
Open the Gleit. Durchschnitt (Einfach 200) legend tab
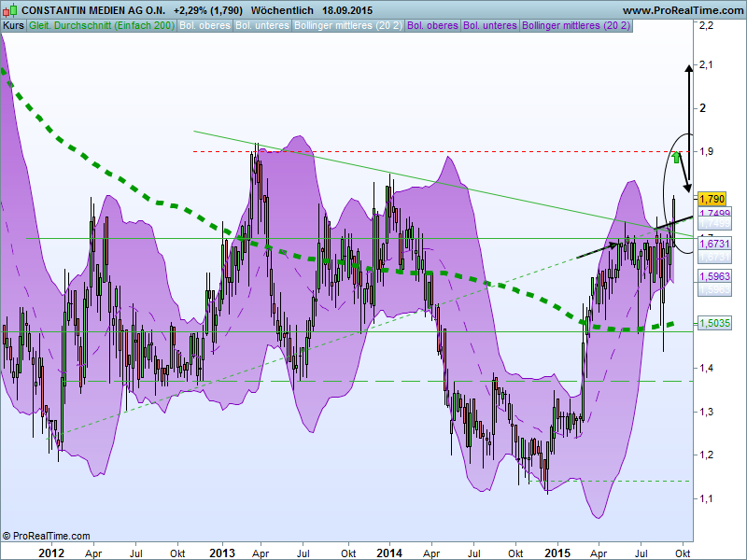(x=102, y=25)
